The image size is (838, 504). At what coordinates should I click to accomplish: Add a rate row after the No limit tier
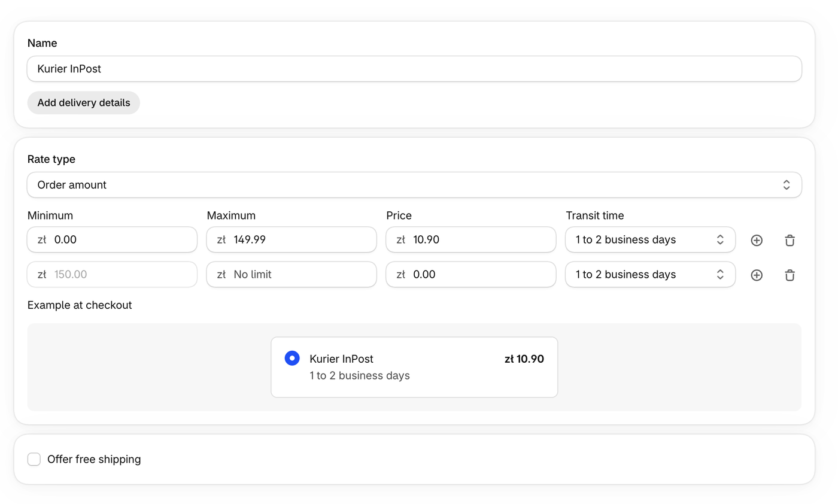757,275
